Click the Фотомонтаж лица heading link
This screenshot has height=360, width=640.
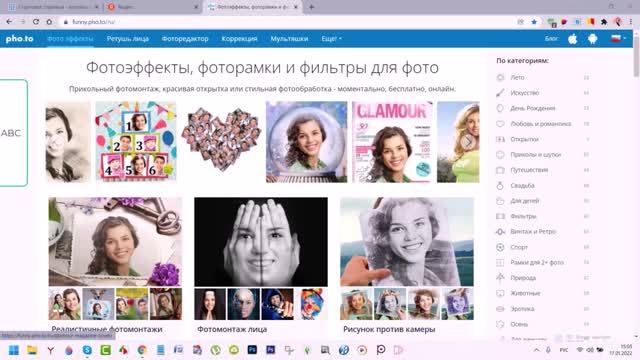(x=232, y=329)
